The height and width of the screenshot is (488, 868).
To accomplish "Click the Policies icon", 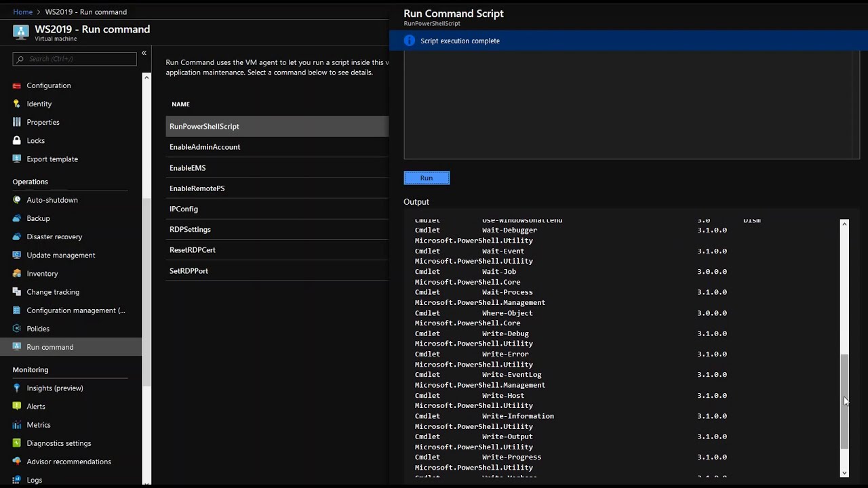I will tap(17, 328).
